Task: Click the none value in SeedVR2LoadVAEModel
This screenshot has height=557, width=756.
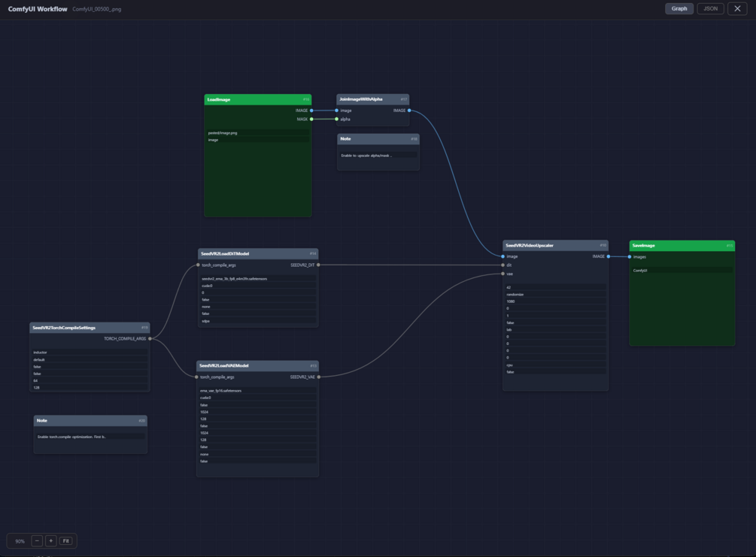Action: coord(257,454)
